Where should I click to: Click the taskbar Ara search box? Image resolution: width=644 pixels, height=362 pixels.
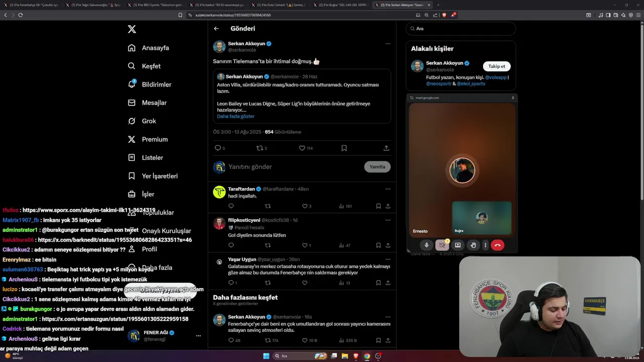(300, 356)
